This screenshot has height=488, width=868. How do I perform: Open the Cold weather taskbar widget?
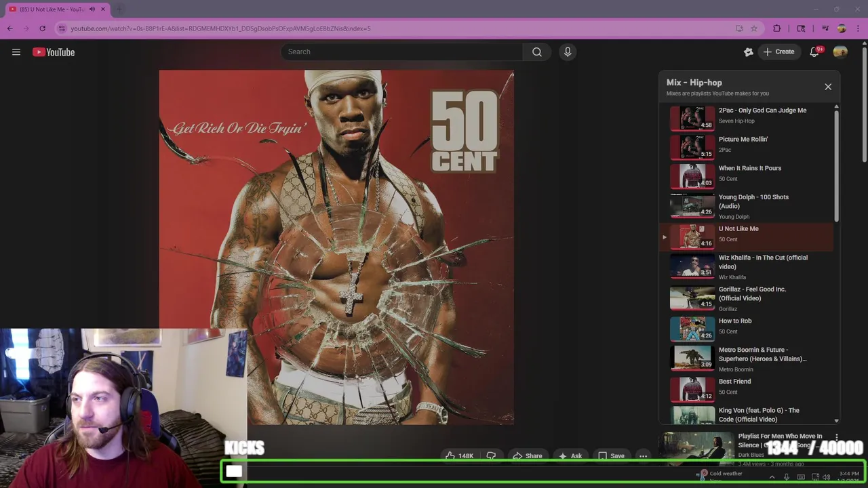pos(721,476)
